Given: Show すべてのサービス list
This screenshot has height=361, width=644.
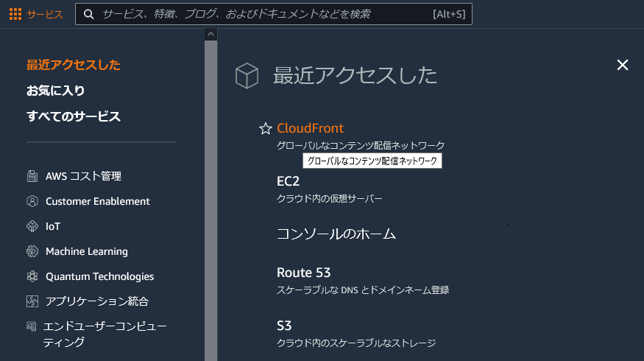Looking at the screenshot, I should coord(74,116).
